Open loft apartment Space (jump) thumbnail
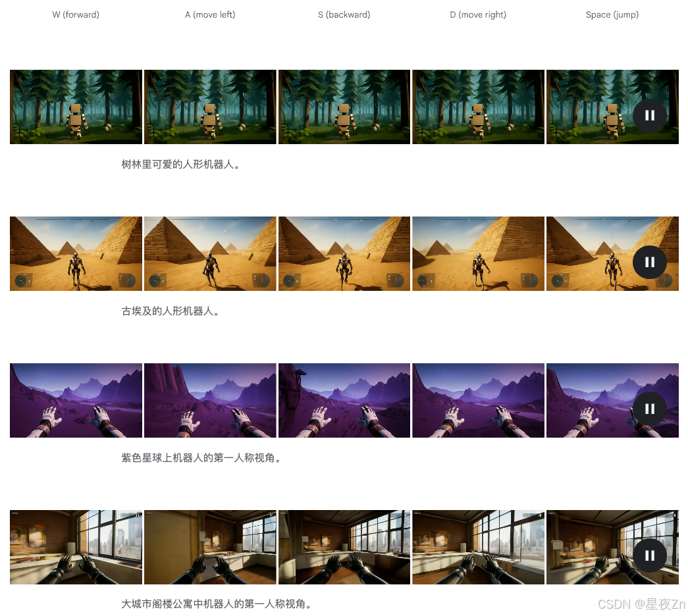 (612, 547)
